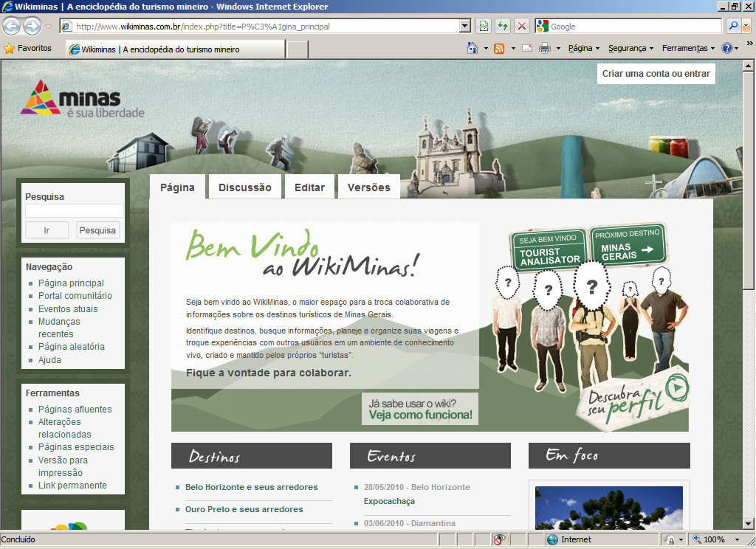756x549 pixels.
Task: Click the Ir button
Action: (47, 230)
